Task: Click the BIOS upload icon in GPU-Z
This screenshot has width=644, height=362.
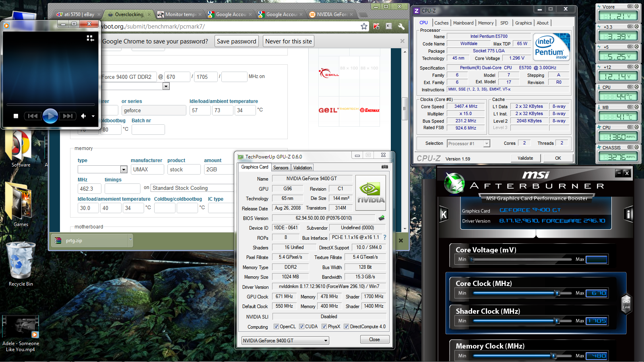Action: click(381, 218)
